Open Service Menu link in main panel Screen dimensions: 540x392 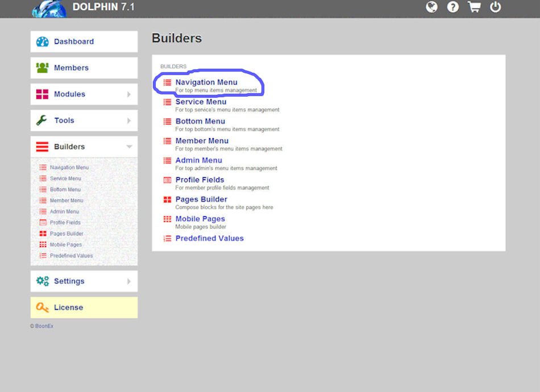click(x=201, y=102)
